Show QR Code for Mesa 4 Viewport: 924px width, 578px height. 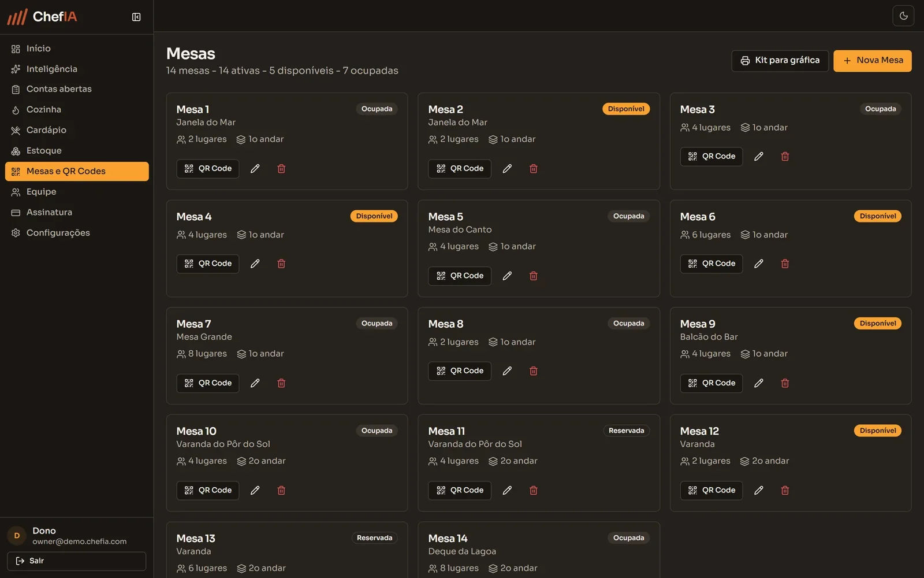point(208,264)
